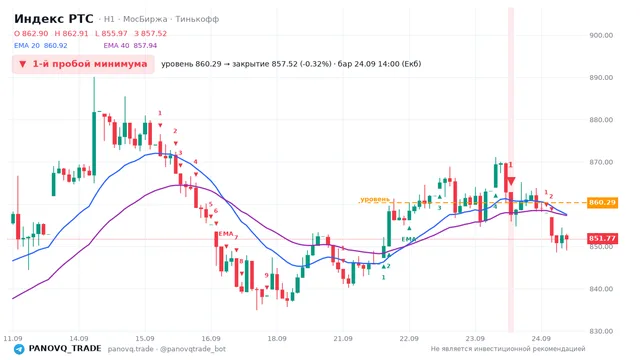This screenshot has width=640, height=360.
Task: Click the red 851.77 current price label
Action: pos(602,238)
